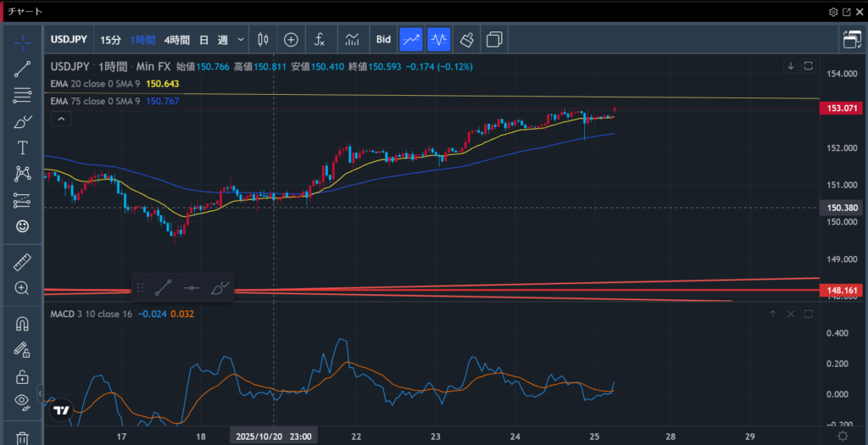This screenshot has width=868, height=445.
Task: Switch to the 4時間 timeframe
Action: click(177, 39)
